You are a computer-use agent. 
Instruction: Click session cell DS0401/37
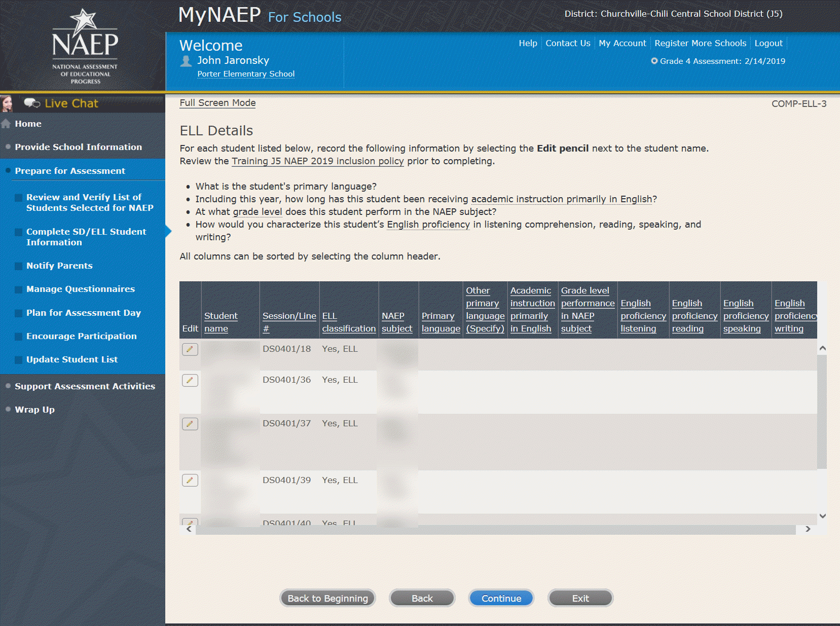[x=287, y=423]
